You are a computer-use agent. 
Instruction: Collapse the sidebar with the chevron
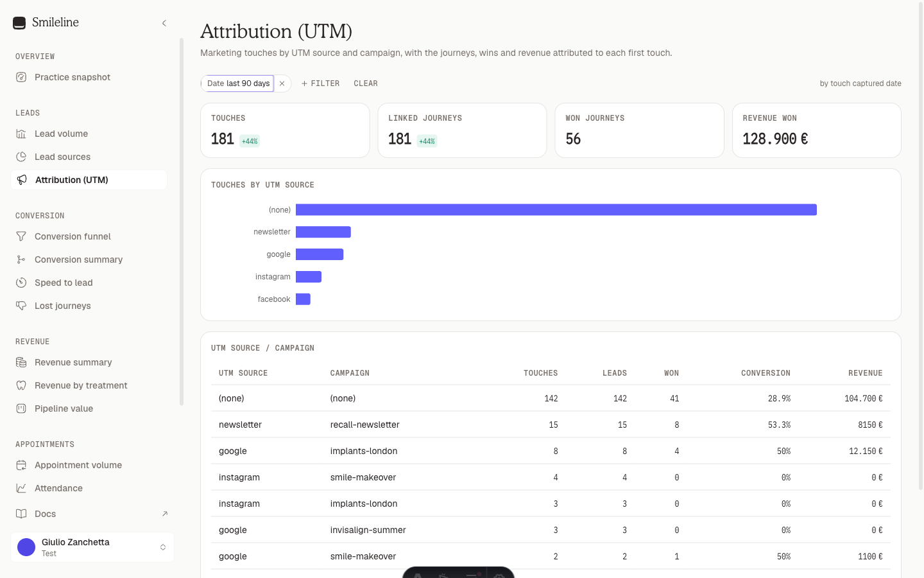click(164, 23)
